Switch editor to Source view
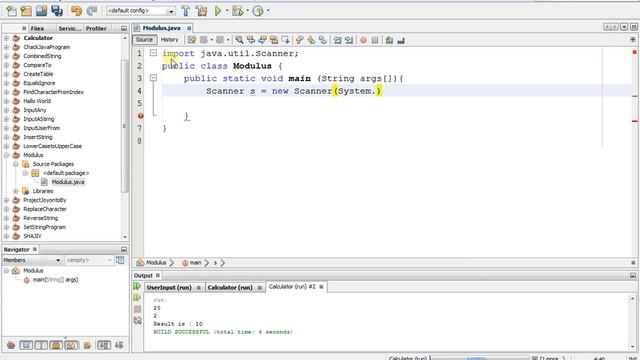This screenshot has width=640, height=360. point(144,40)
